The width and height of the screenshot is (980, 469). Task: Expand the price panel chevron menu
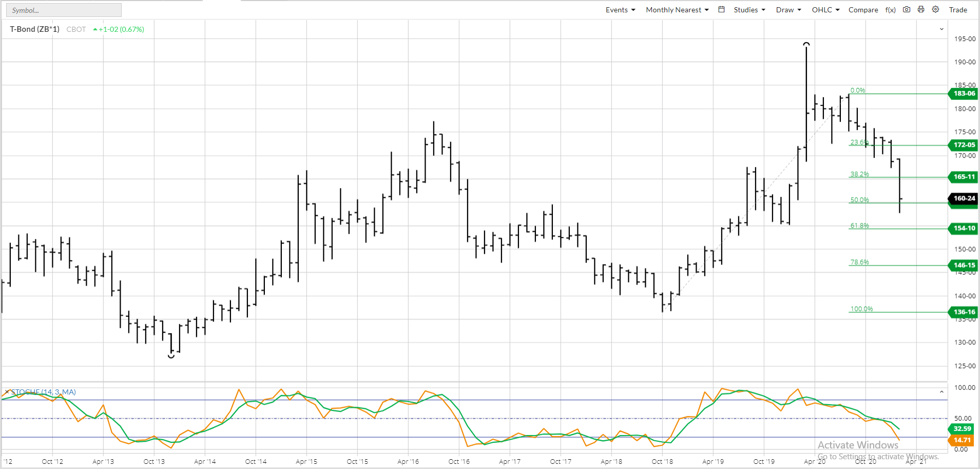[941, 29]
